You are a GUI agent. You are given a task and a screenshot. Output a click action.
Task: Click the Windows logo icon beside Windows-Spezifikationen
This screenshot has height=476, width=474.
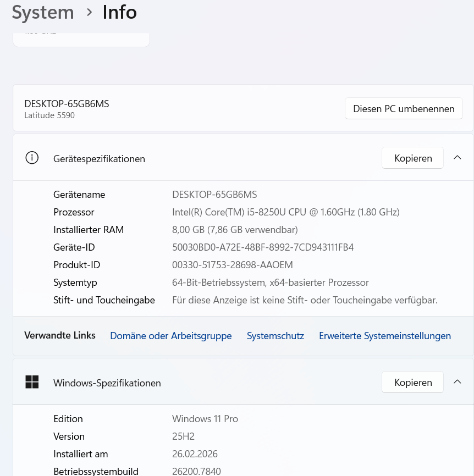[32, 382]
